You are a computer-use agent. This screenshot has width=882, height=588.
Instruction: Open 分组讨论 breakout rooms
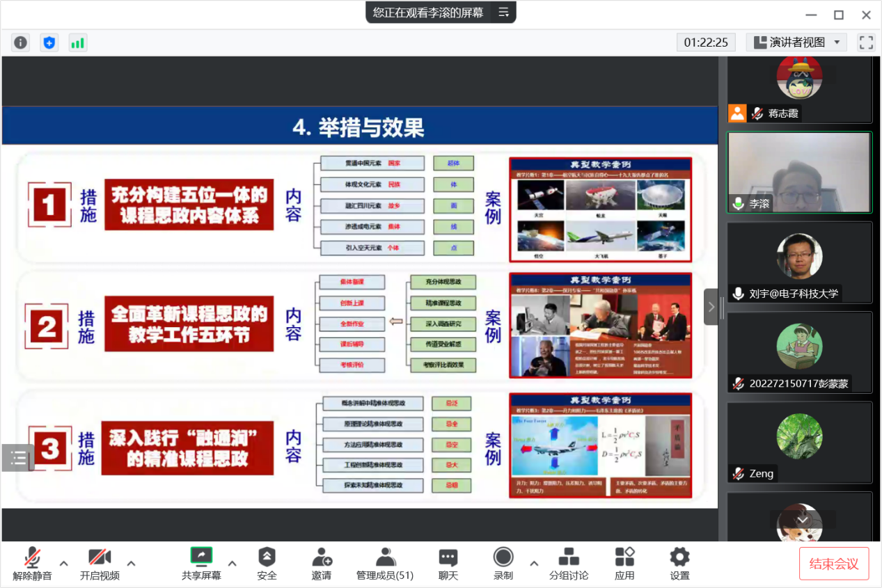(569, 564)
